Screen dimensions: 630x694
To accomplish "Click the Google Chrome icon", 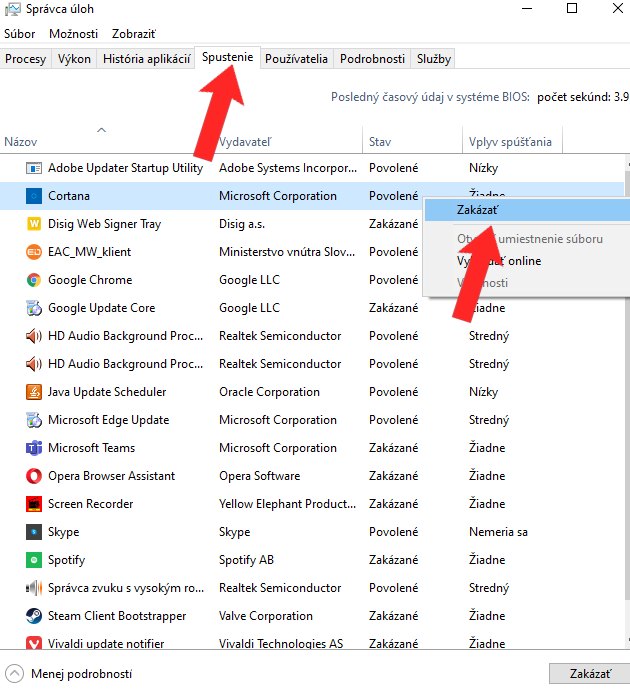I will (34, 280).
